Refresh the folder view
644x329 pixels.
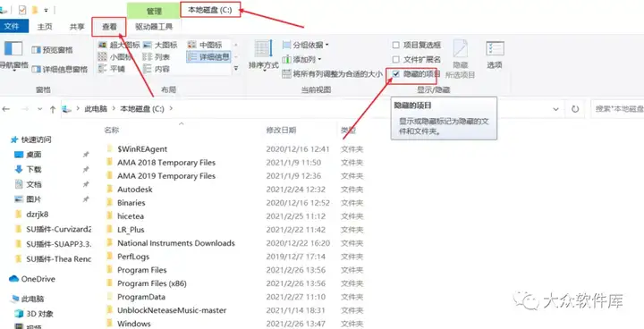coord(575,109)
